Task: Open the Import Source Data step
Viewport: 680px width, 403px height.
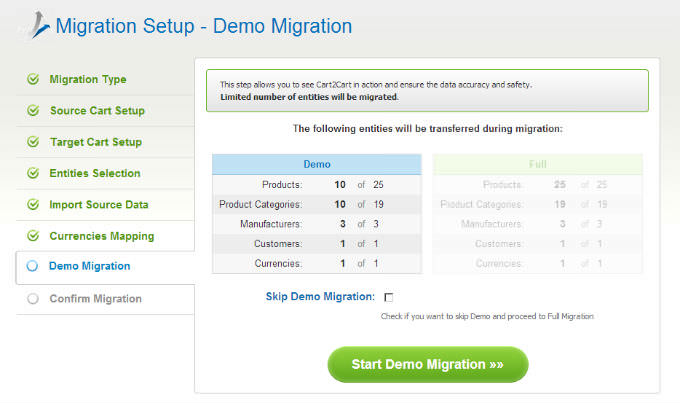Action: click(99, 204)
